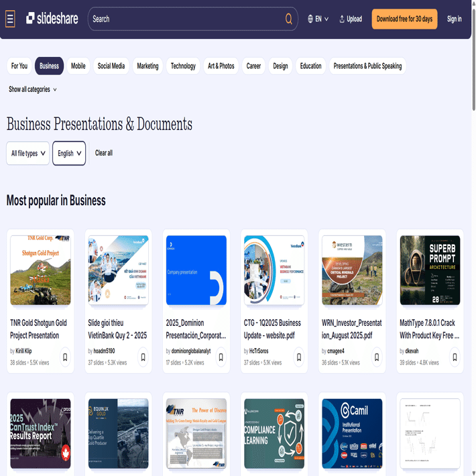Open title TNR Gold Shotgun Gold Project Presentation

(39, 329)
